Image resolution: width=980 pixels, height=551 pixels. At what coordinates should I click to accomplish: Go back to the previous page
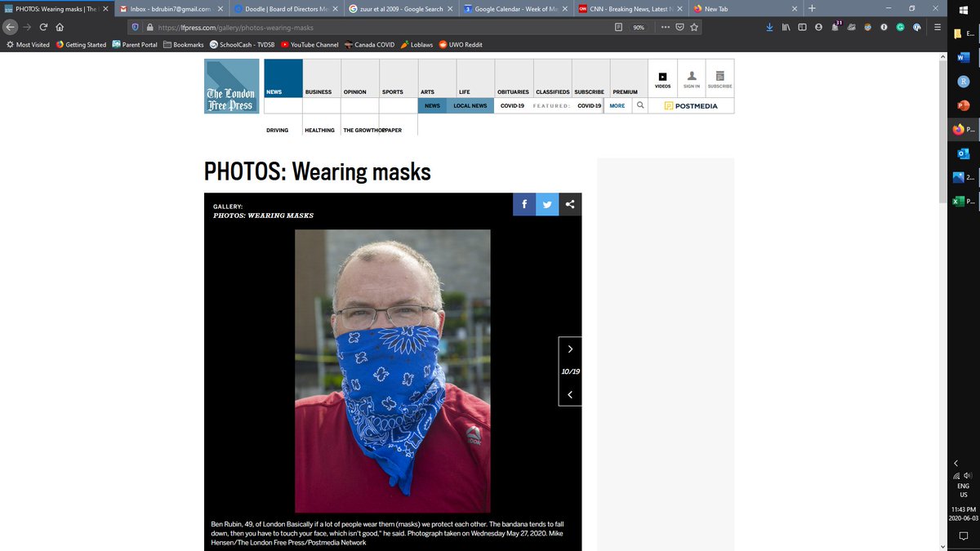(10, 26)
